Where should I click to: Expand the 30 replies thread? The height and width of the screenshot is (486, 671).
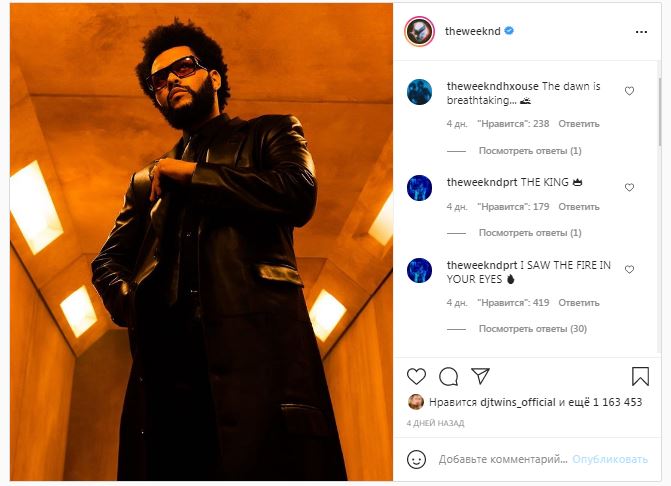532,329
